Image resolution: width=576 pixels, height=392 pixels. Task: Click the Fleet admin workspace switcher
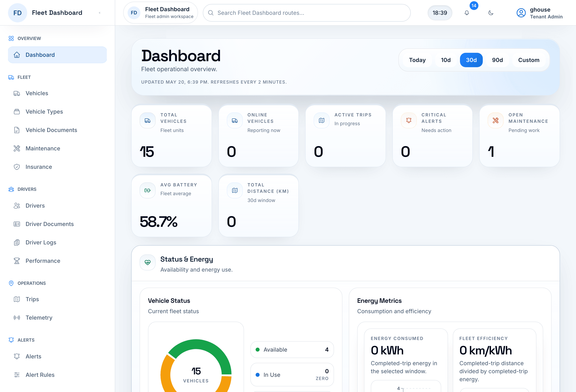[x=160, y=13]
